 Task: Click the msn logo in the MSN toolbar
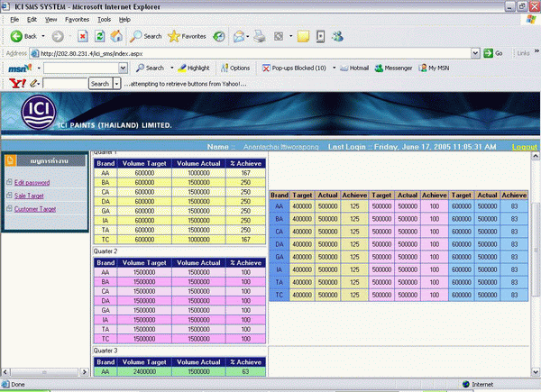[20, 68]
